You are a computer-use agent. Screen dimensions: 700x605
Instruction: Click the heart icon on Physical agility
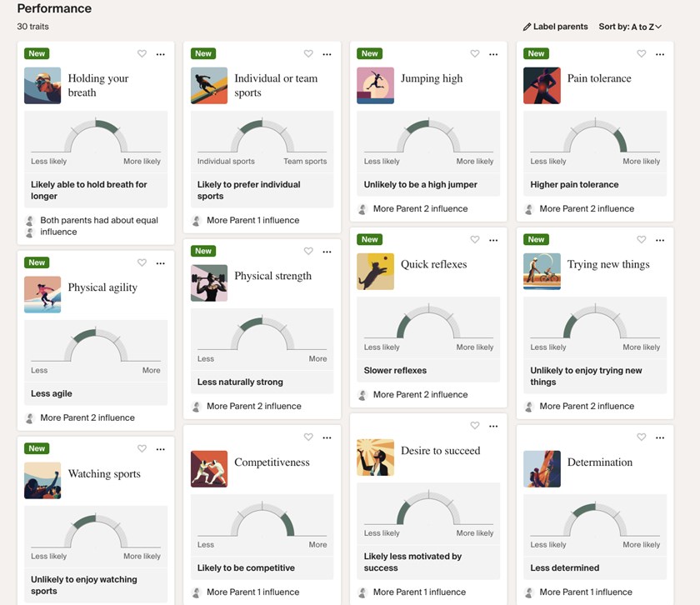142,262
